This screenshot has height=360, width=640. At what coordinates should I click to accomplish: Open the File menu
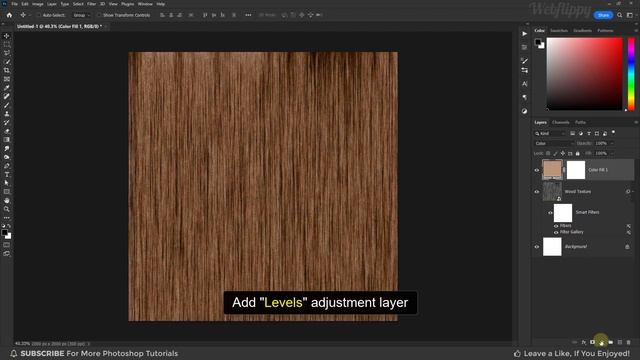coord(14,4)
